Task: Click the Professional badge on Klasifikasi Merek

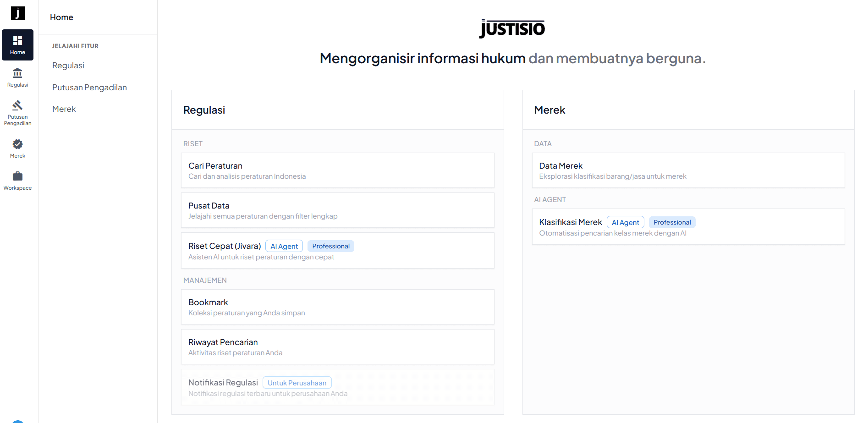Action: [672, 222]
